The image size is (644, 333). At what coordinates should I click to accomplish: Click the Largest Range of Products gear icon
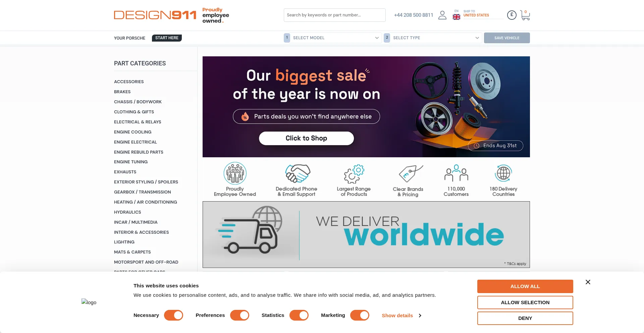[354, 174]
